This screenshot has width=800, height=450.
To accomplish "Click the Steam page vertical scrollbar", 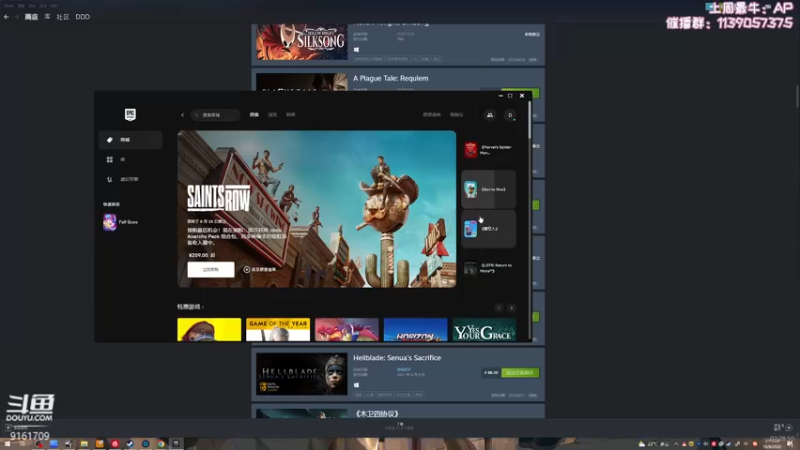I will [797, 96].
